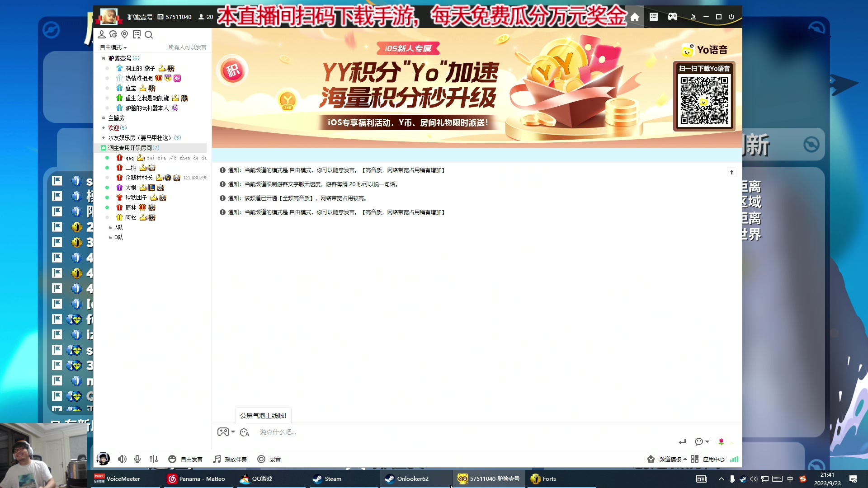
Task: Click 播放伴奏 play accompaniment button
Action: [x=230, y=459]
